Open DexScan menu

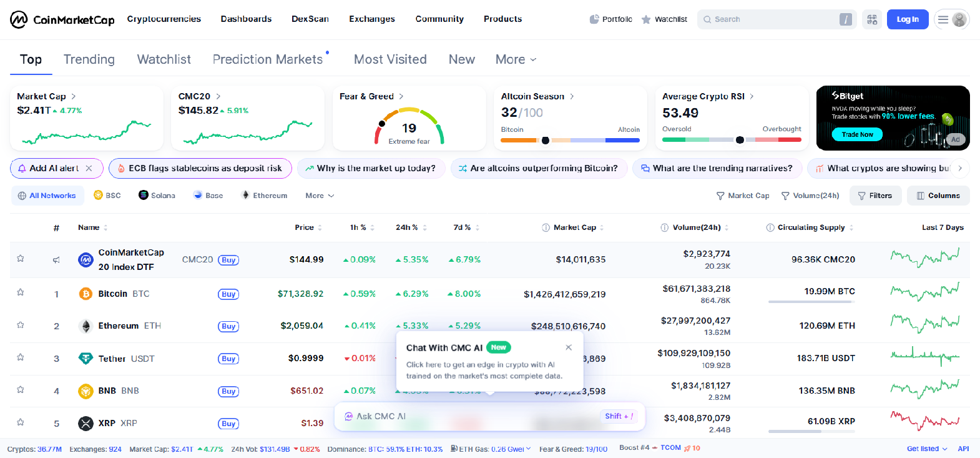point(310,19)
